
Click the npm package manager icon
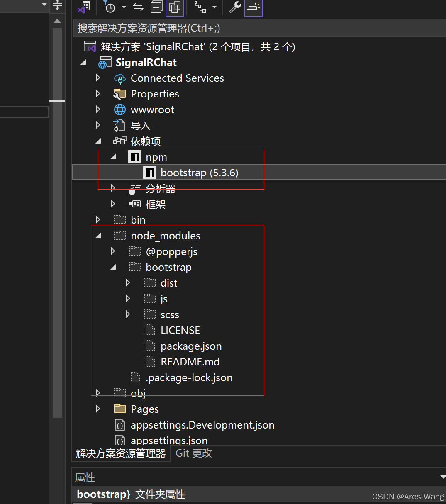(x=135, y=157)
